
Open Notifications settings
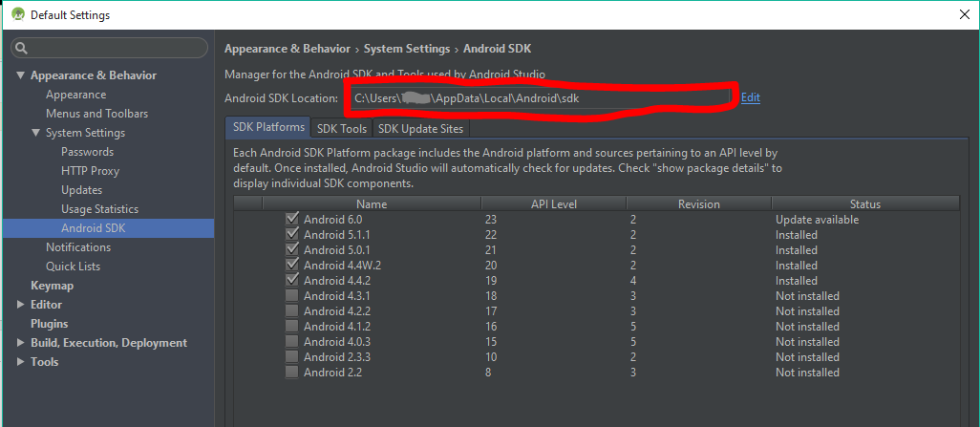tap(78, 247)
